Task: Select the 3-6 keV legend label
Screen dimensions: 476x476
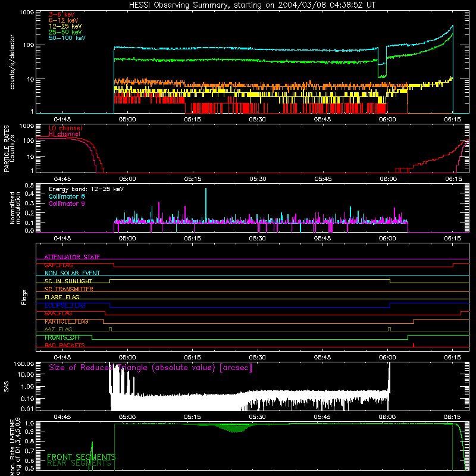Action: pyautogui.click(x=62, y=14)
